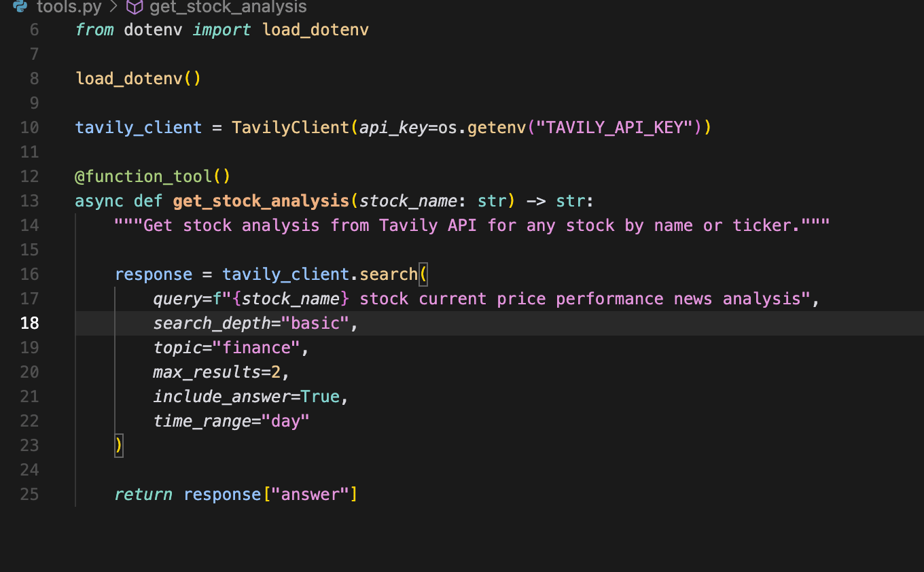
Task: Click line number 18 in the gutter
Action: click(29, 323)
